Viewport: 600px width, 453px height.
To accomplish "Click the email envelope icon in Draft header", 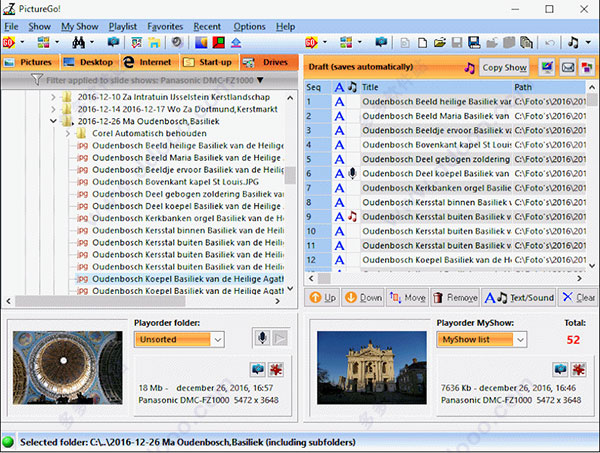I will 568,68.
